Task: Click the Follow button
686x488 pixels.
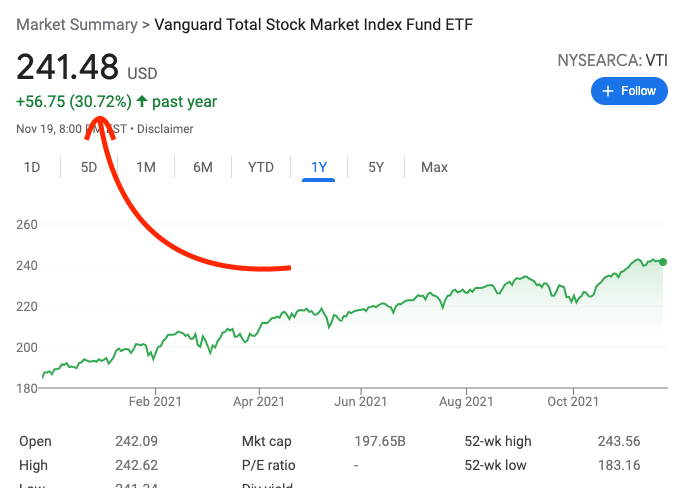Action: click(629, 91)
